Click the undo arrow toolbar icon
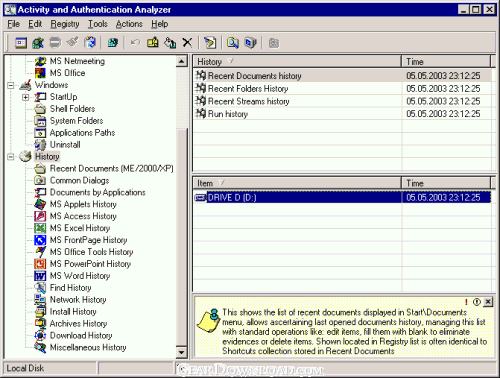The width and height of the screenshot is (500, 378). pyautogui.click(x=135, y=43)
